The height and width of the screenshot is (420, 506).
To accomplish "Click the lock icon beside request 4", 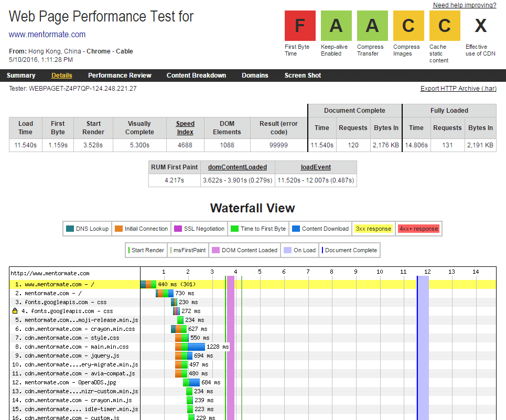I will click(15, 311).
